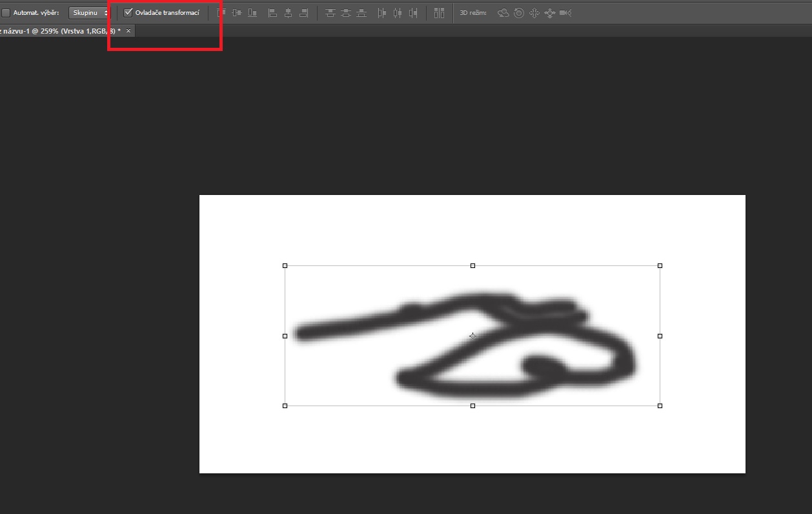Click auto-align layers icon
The width and height of the screenshot is (812, 514).
tap(440, 13)
